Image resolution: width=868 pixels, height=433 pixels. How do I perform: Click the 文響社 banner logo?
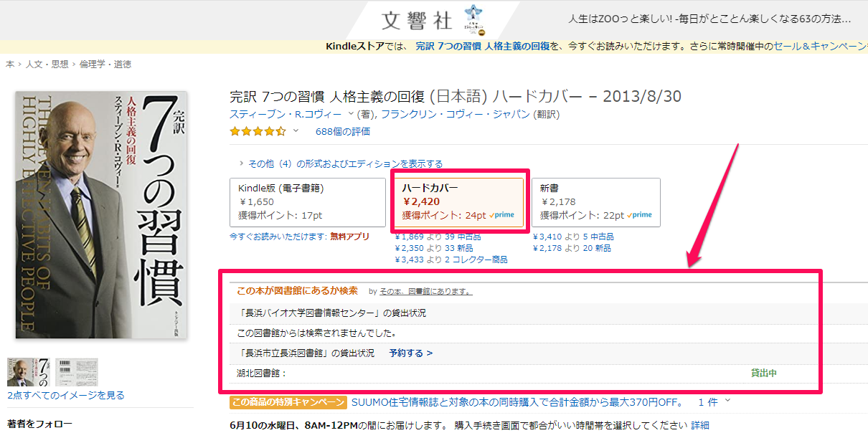[x=417, y=19]
